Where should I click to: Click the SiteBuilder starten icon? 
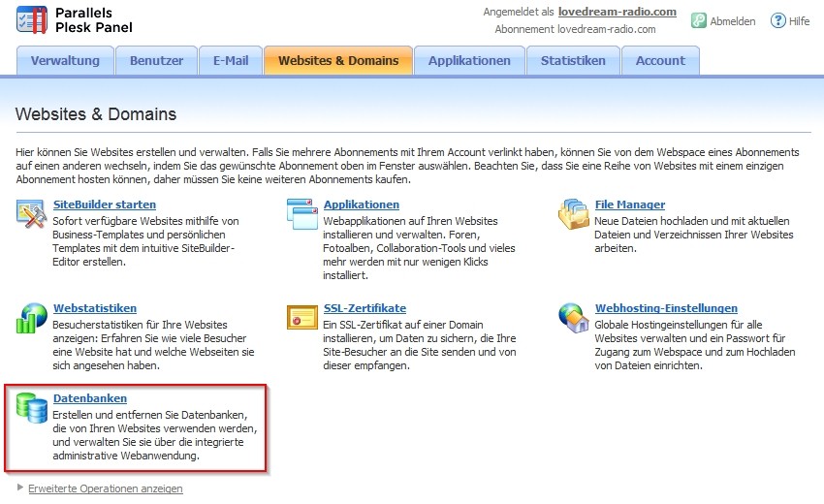click(x=31, y=213)
